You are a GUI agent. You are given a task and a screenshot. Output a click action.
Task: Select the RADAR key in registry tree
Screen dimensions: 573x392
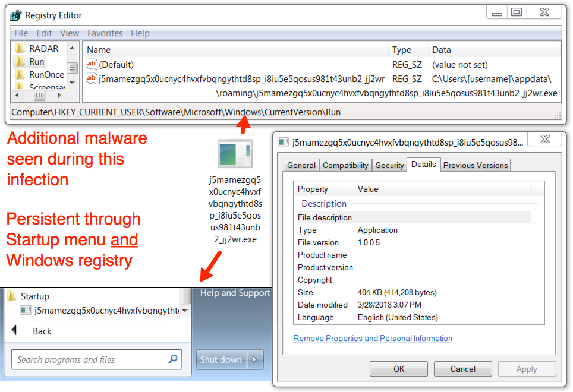click(x=44, y=48)
